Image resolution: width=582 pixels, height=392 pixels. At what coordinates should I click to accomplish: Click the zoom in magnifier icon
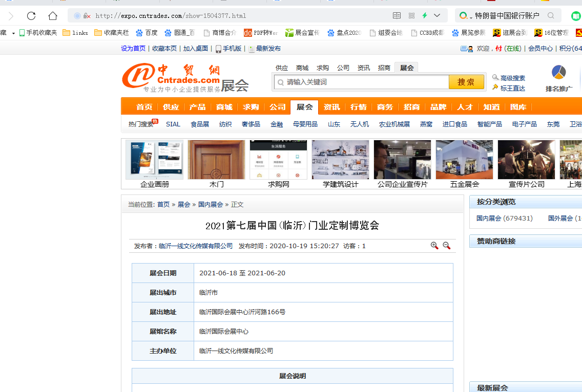click(434, 246)
